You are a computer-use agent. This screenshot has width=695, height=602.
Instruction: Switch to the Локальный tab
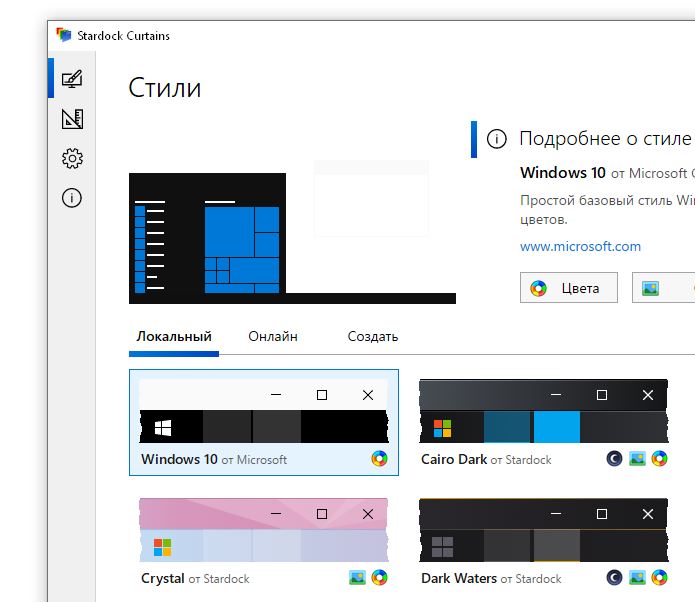click(174, 336)
